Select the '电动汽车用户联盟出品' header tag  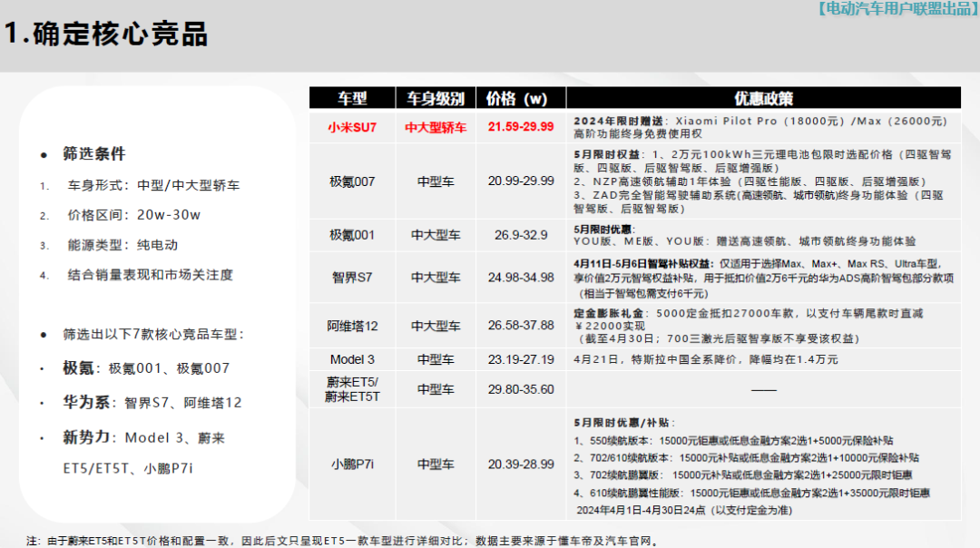(897, 9)
